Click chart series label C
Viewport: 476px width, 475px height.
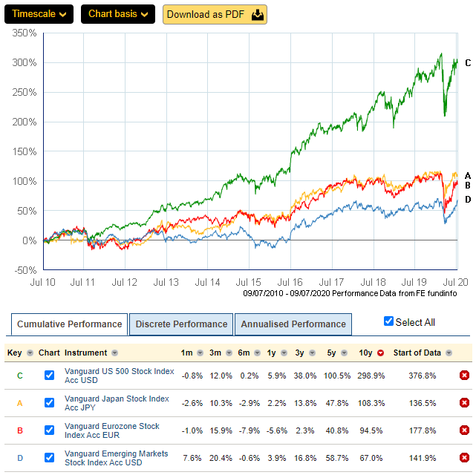[468, 63]
